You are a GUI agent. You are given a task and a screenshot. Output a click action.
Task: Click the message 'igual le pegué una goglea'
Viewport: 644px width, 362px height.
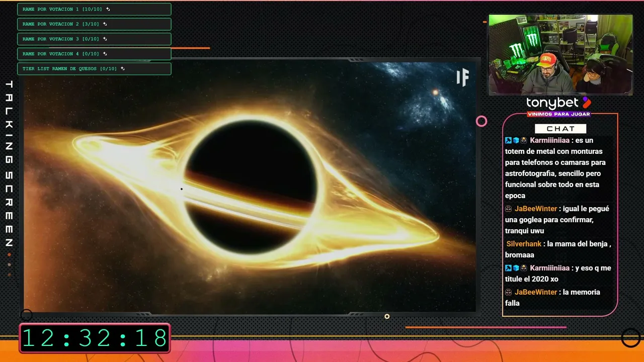[557, 220]
